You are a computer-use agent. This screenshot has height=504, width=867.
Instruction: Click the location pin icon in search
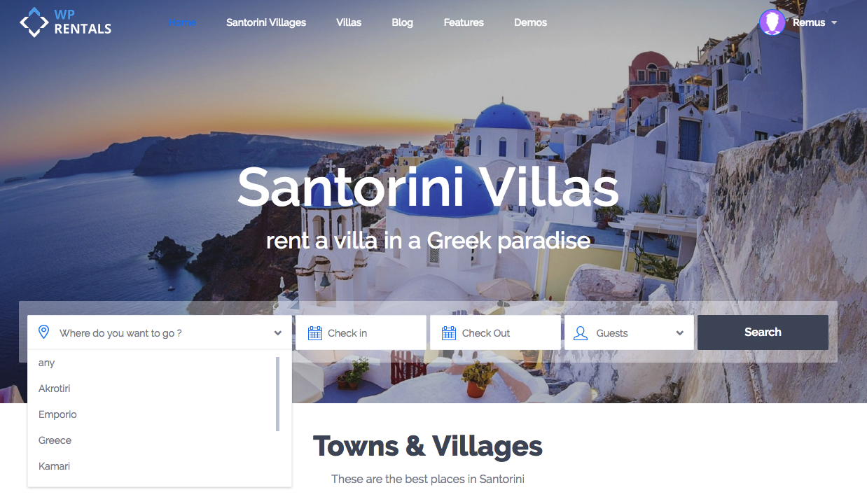tap(43, 332)
